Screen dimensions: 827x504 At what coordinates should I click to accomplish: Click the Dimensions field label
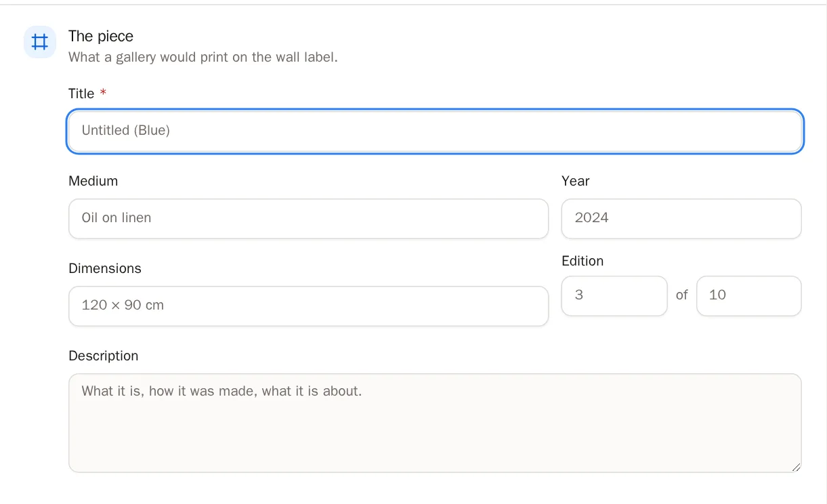[x=105, y=269]
